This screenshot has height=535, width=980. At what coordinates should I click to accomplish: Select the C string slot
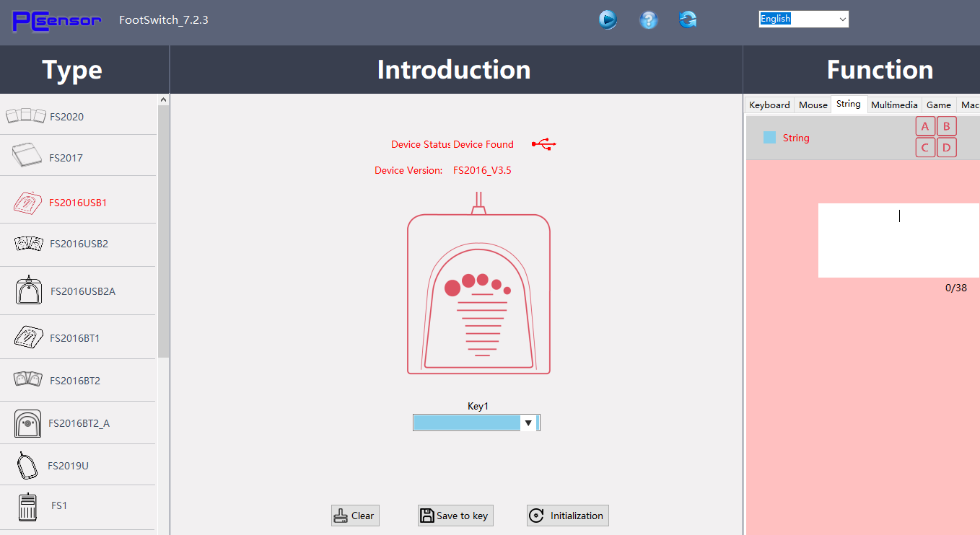pyautogui.click(x=925, y=148)
